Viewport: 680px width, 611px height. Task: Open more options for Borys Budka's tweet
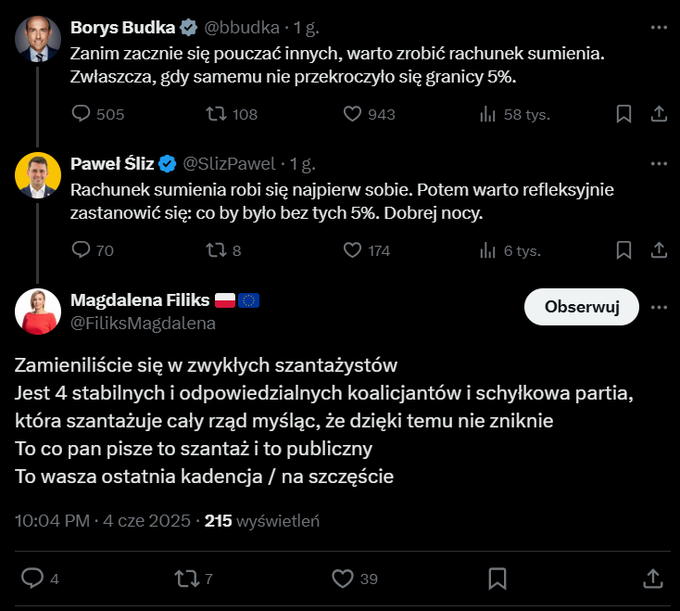[657, 25]
